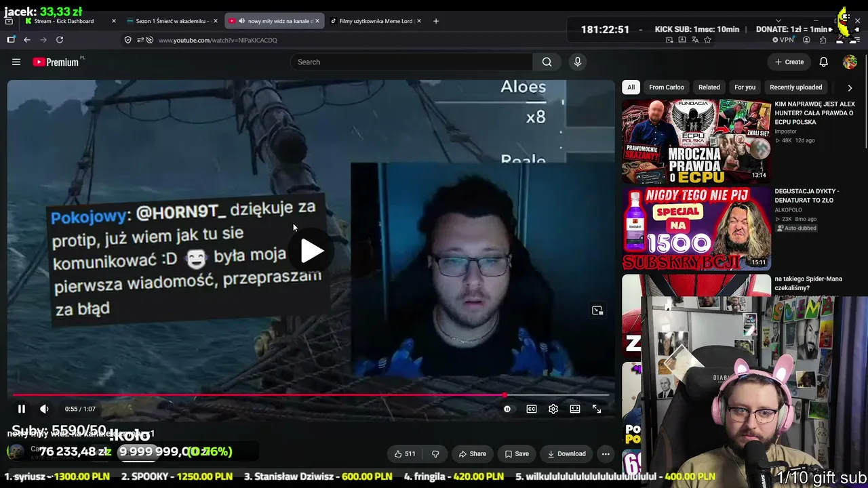Open the browser extensions puzzle icon
868x488 pixels.
[x=823, y=40]
